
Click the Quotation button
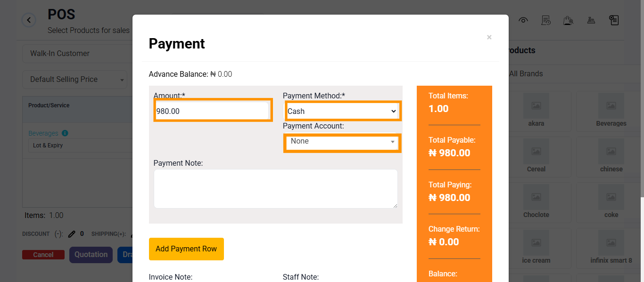tap(91, 255)
